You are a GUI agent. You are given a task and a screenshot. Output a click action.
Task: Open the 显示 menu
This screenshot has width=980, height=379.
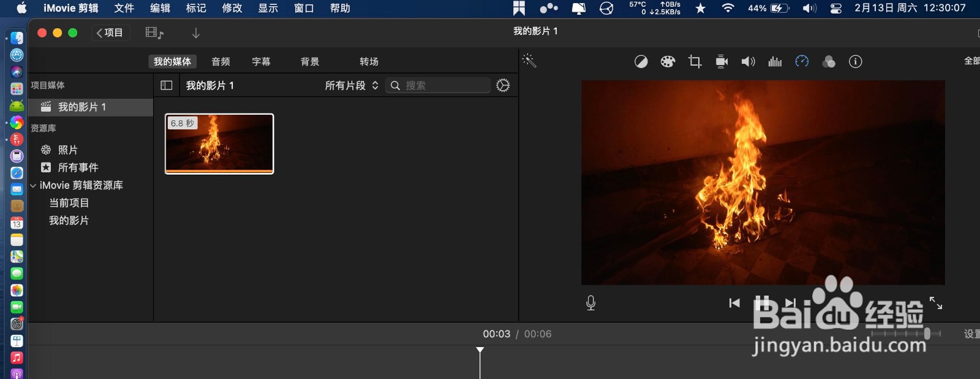click(268, 8)
